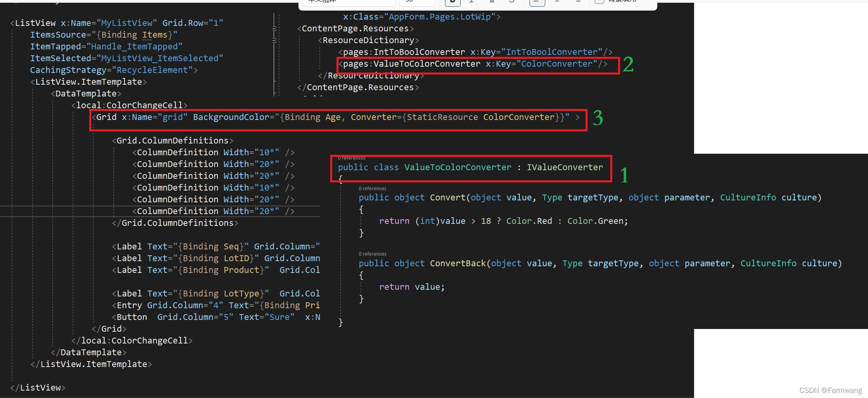Click the pages:IntToBoolConverter resource line
Viewport: 868px width, 398px height.
pyautogui.click(x=475, y=52)
